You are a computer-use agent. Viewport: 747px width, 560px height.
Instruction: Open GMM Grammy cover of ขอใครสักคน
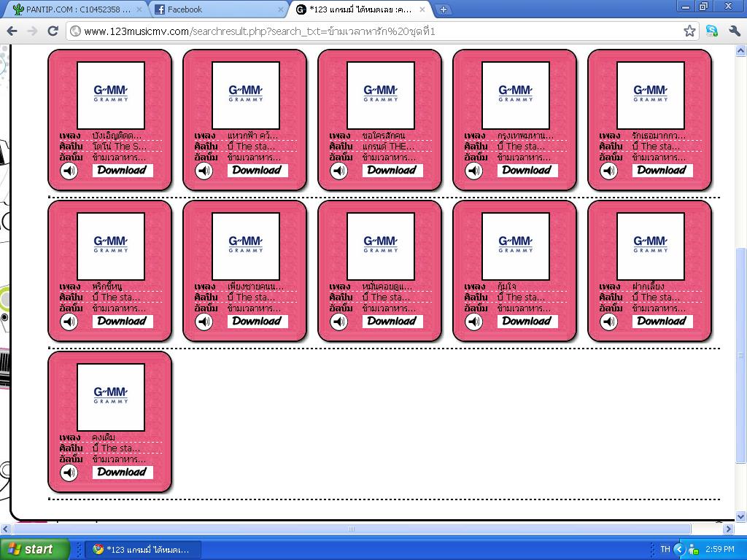381,96
